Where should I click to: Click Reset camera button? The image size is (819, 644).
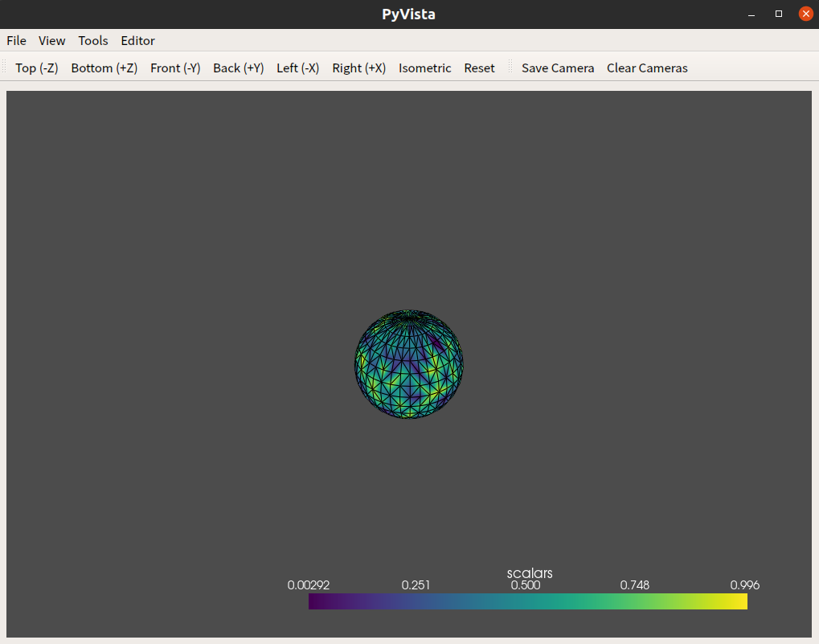pos(479,68)
